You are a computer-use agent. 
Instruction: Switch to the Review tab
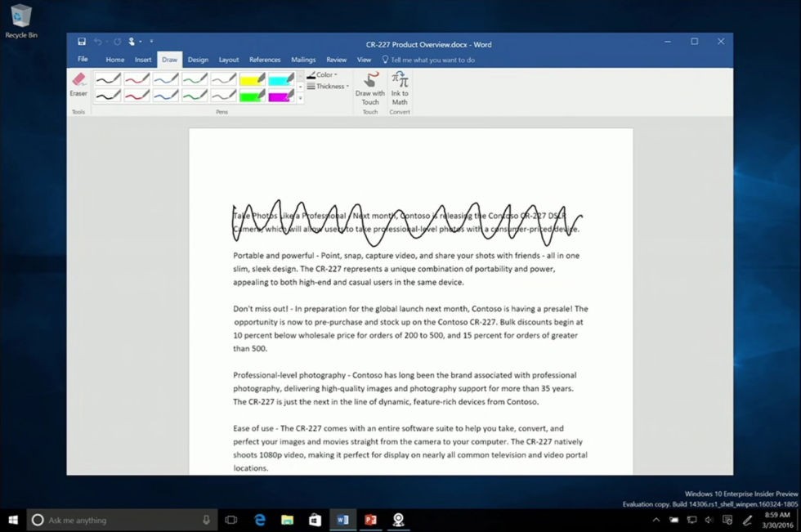[336, 60]
